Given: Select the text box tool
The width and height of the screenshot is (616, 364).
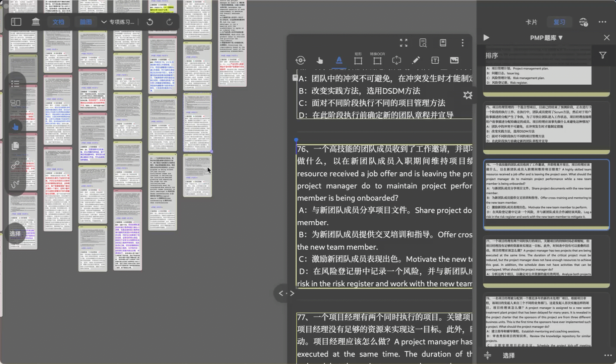Looking at the screenshot, I should (x=435, y=61).
